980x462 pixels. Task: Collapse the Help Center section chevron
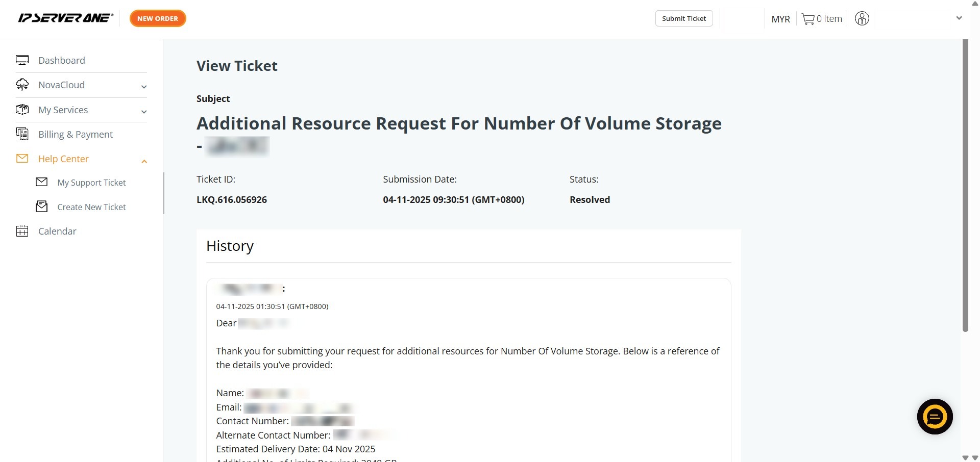coord(144,161)
